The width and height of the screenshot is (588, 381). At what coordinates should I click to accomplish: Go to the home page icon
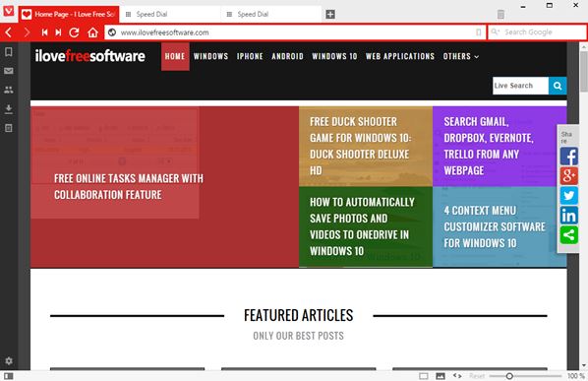tap(92, 32)
